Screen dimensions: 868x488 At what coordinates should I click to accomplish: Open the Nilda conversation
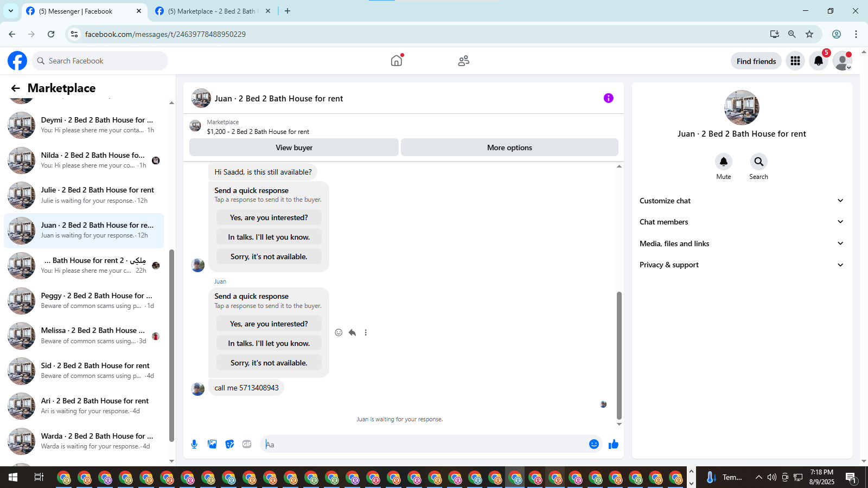84,160
